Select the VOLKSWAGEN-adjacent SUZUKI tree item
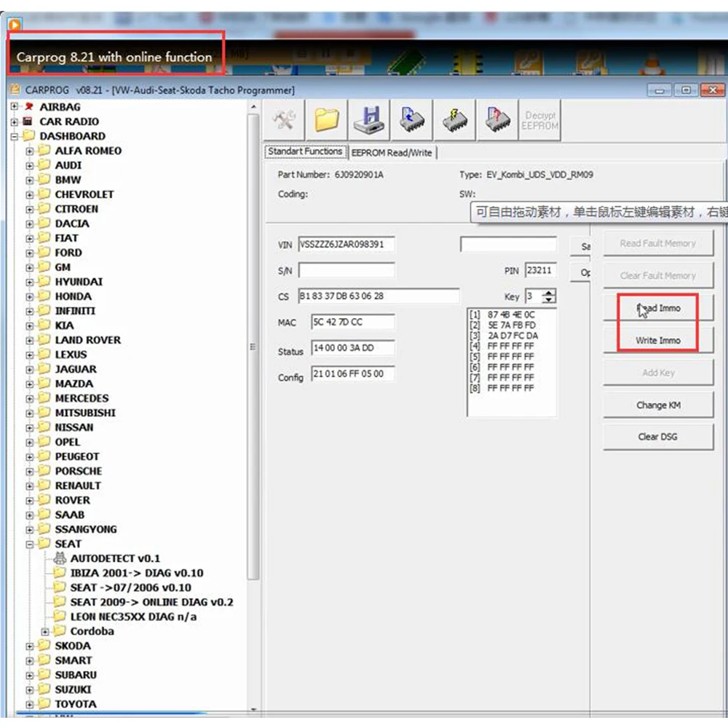Viewport: 728px width, 728px height. pyautogui.click(x=73, y=689)
